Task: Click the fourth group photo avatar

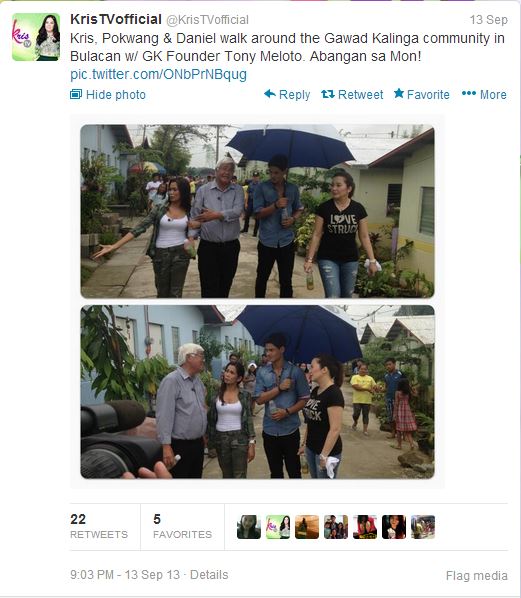Action: click(336, 527)
